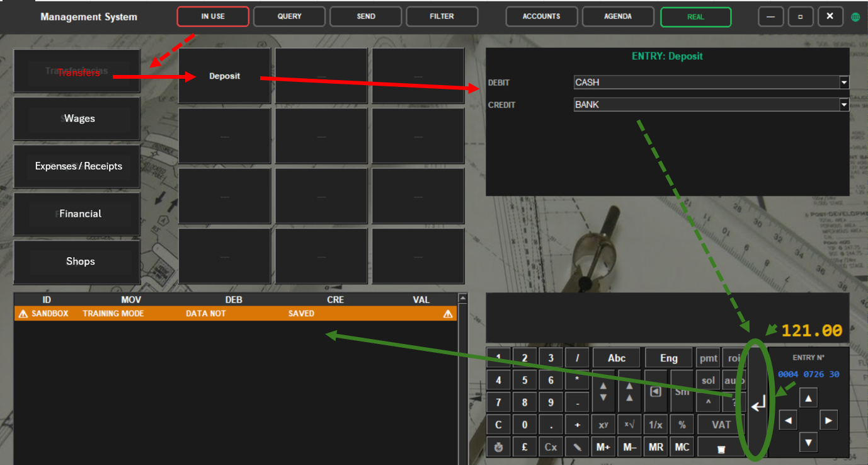The width and height of the screenshot is (868, 465).
Task: Click the M– memory key
Action: (630, 447)
